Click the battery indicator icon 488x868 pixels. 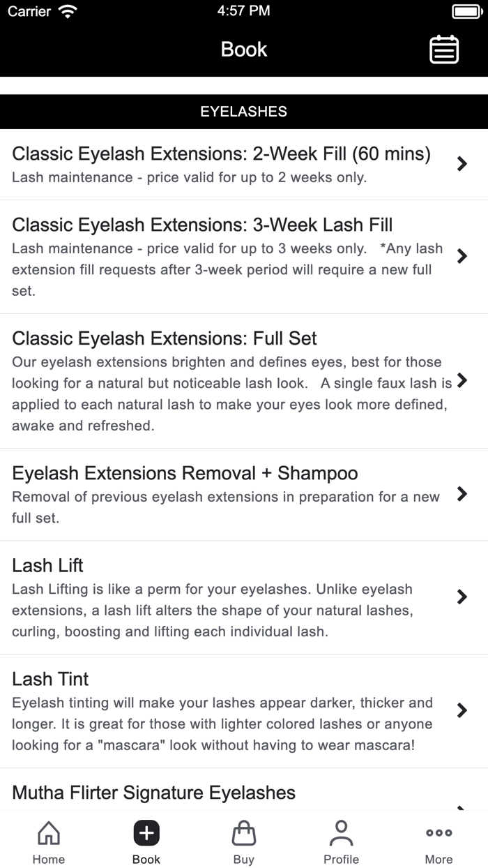[x=465, y=11]
